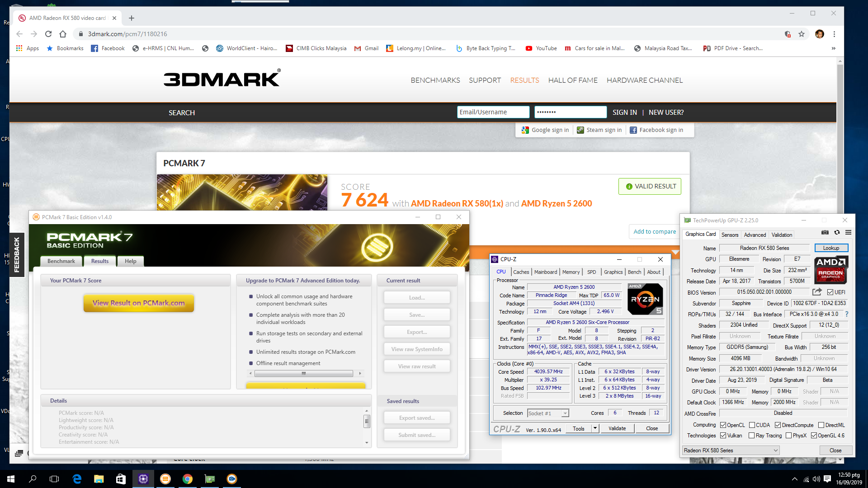
Task: Click the Google sign in button
Action: 546,130
